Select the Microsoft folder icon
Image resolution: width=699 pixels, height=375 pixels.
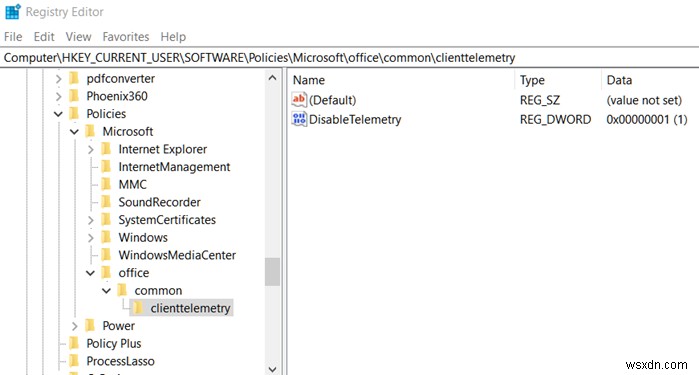tap(90, 131)
